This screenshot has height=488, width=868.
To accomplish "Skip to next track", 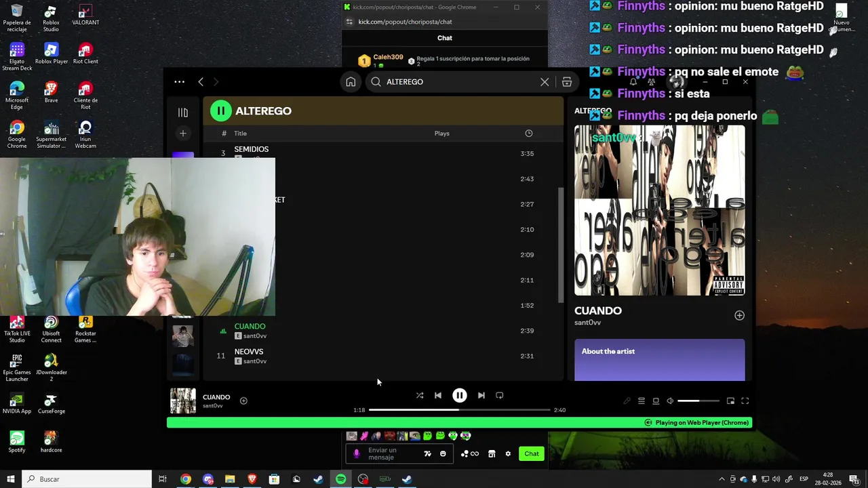I will point(481,395).
